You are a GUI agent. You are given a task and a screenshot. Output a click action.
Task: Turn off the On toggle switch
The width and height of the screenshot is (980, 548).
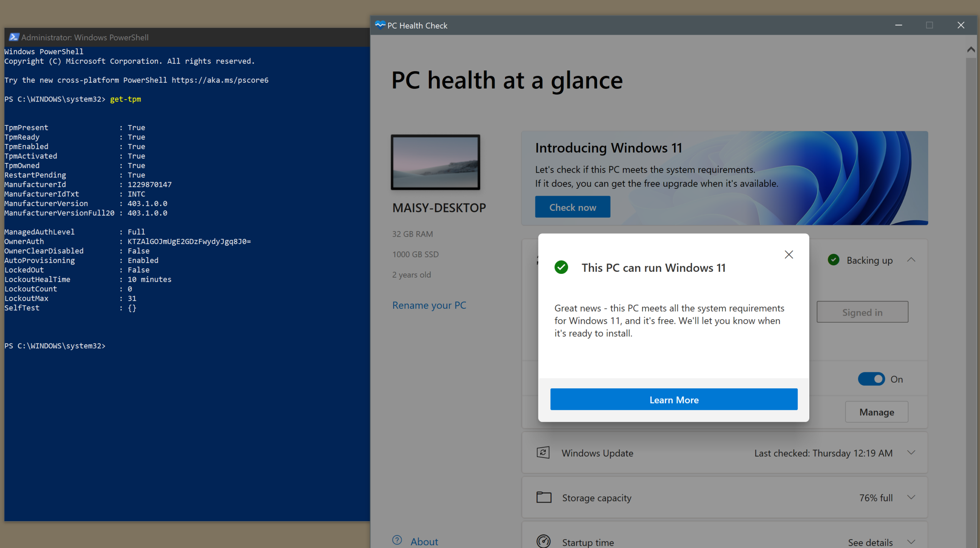[871, 379]
